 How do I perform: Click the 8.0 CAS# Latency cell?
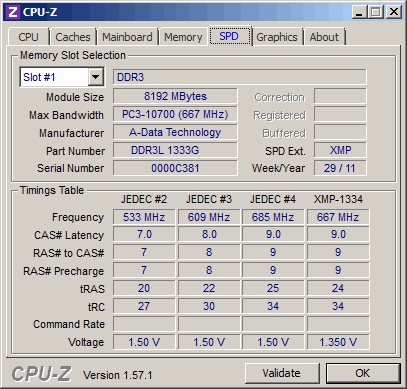209,234
